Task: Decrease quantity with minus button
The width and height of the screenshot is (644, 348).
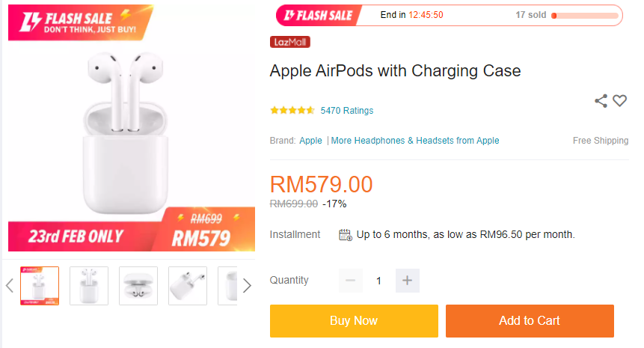Action: [x=351, y=281]
